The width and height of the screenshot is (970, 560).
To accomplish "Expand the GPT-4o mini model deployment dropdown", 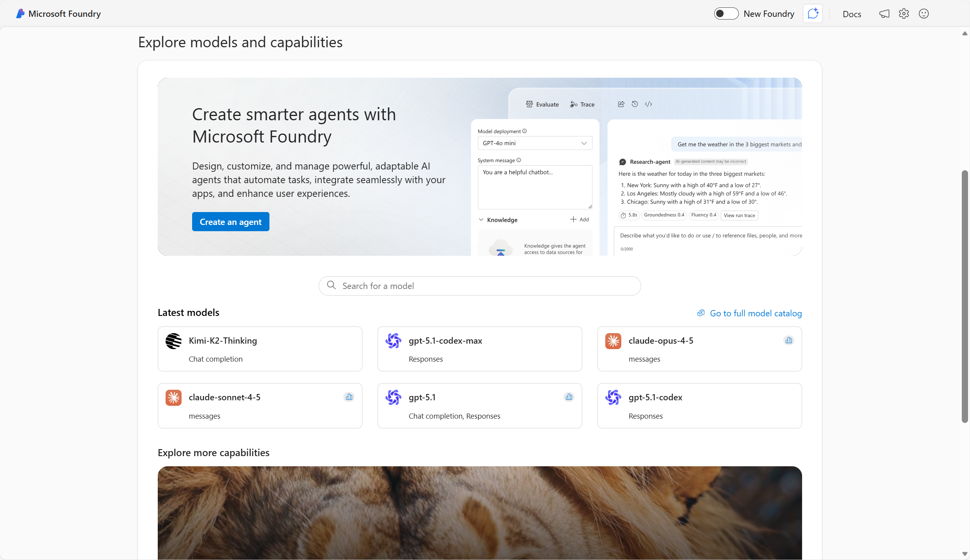I will pyautogui.click(x=535, y=143).
